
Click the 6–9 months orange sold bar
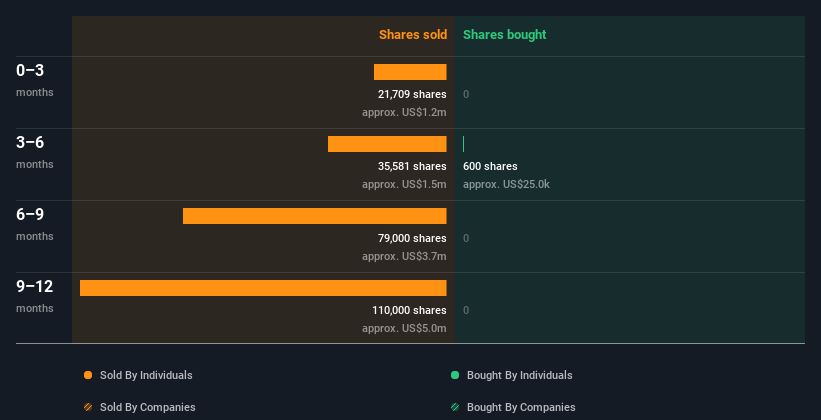tap(315, 216)
